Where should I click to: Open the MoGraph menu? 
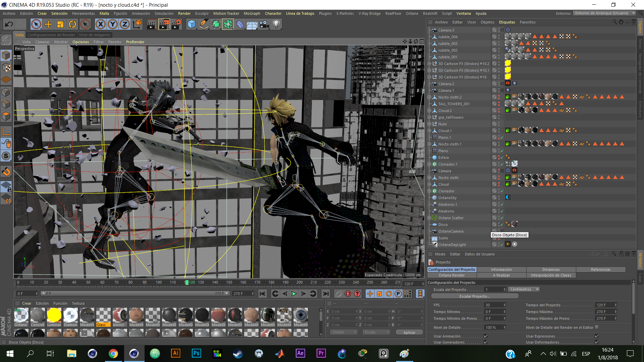(x=252, y=13)
